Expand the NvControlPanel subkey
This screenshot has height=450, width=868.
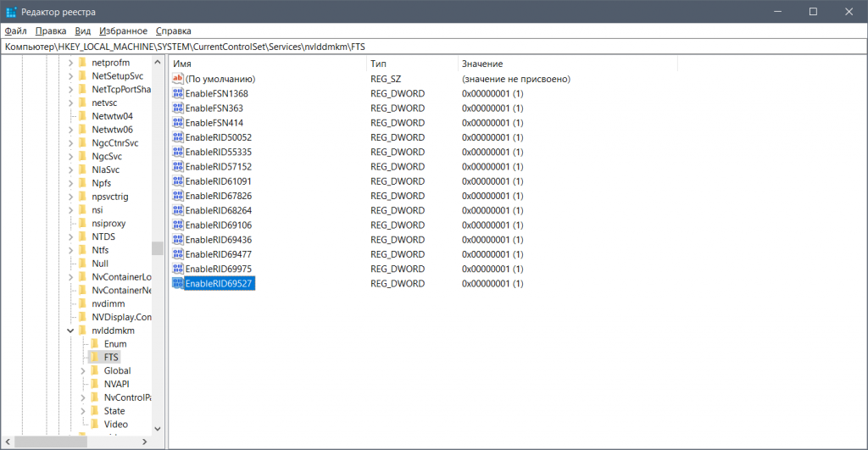(x=82, y=397)
